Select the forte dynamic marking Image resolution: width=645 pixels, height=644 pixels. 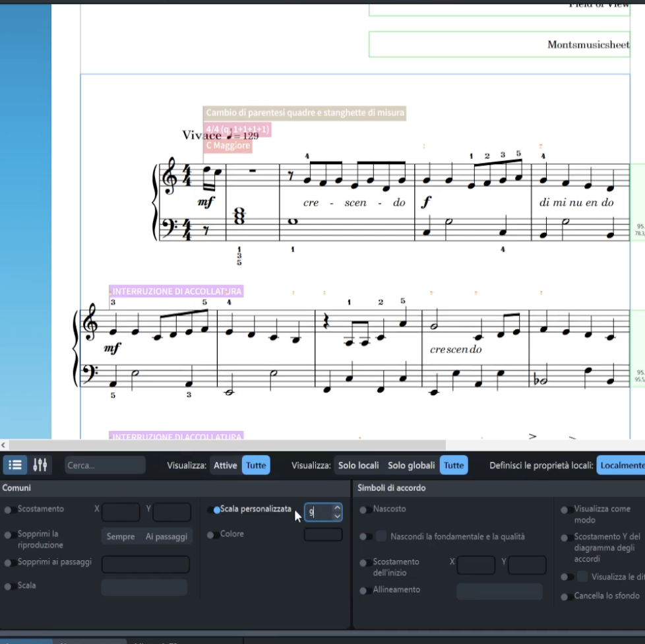coord(426,203)
